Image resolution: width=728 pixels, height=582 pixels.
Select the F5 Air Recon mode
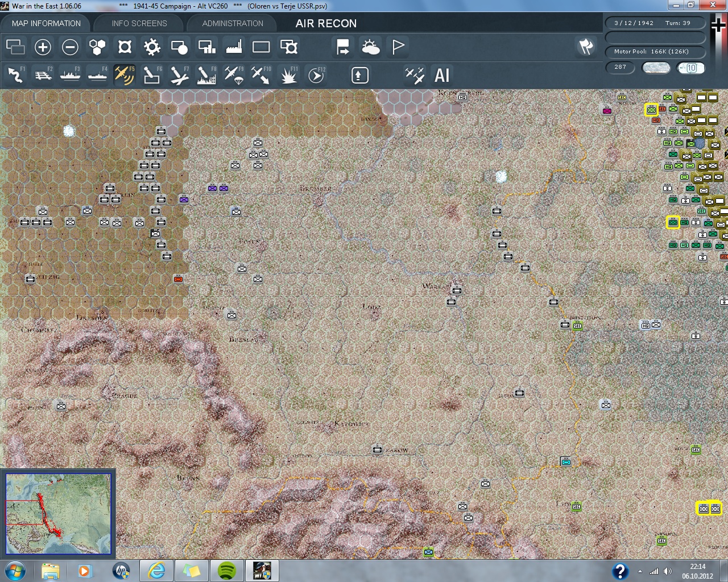(125, 75)
